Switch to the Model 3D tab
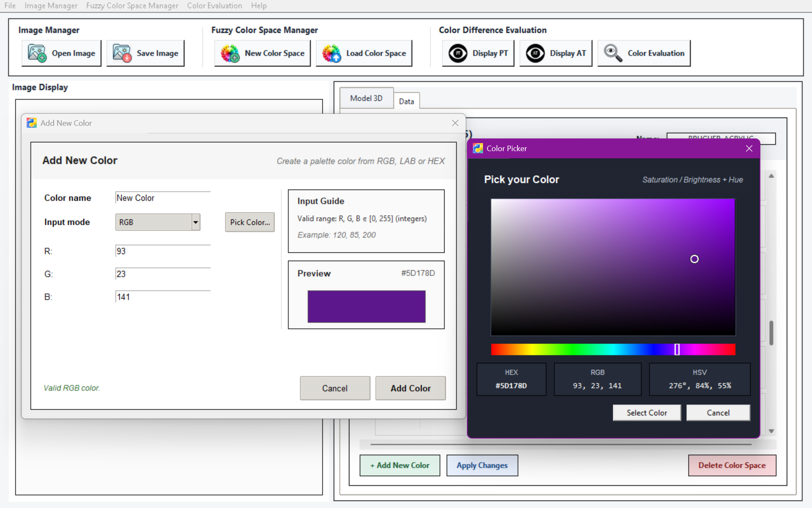Image resolution: width=812 pixels, height=508 pixels. (x=366, y=98)
